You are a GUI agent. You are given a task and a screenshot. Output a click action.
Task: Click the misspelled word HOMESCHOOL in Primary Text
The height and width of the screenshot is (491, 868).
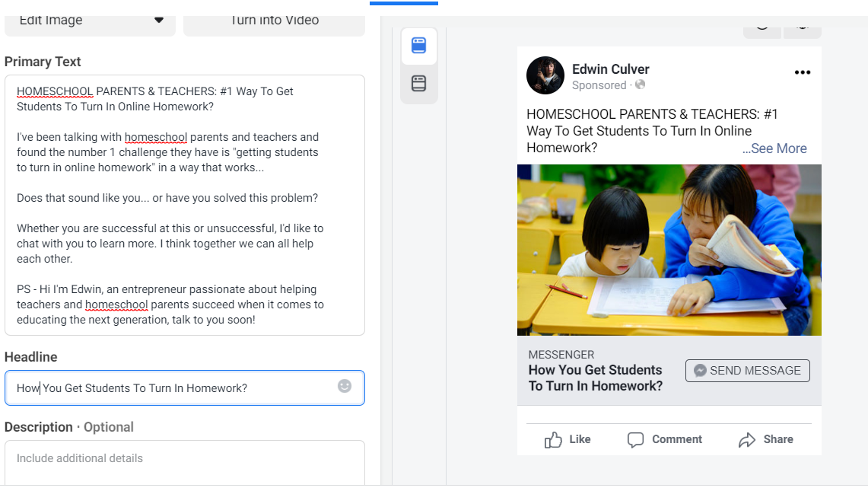(55, 91)
